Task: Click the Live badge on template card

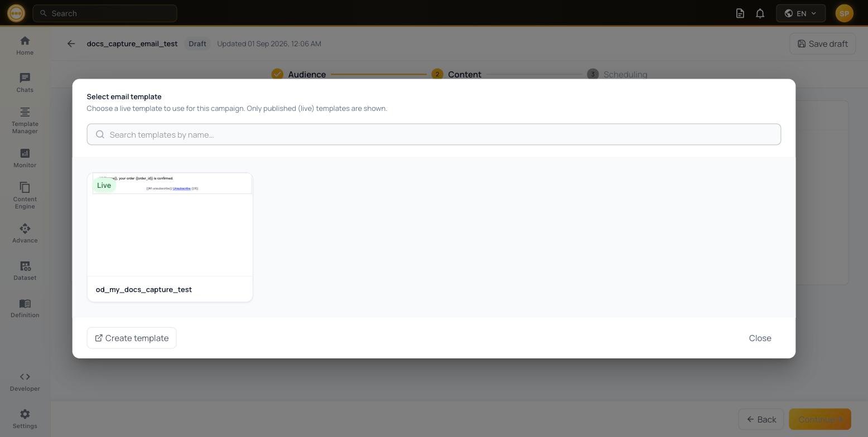Action: (104, 185)
